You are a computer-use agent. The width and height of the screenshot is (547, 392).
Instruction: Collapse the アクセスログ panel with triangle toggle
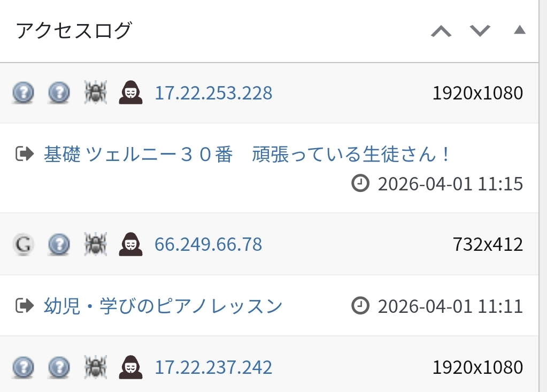(x=519, y=30)
